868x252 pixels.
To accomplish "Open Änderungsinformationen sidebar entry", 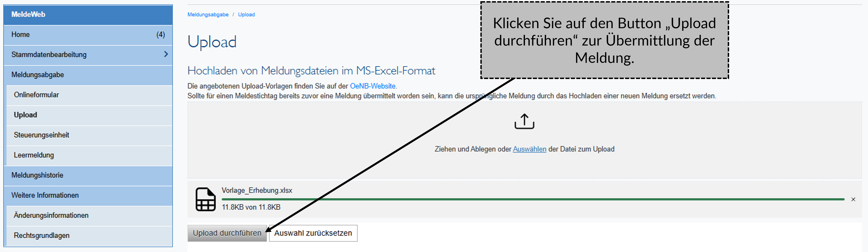I will point(51,215).
